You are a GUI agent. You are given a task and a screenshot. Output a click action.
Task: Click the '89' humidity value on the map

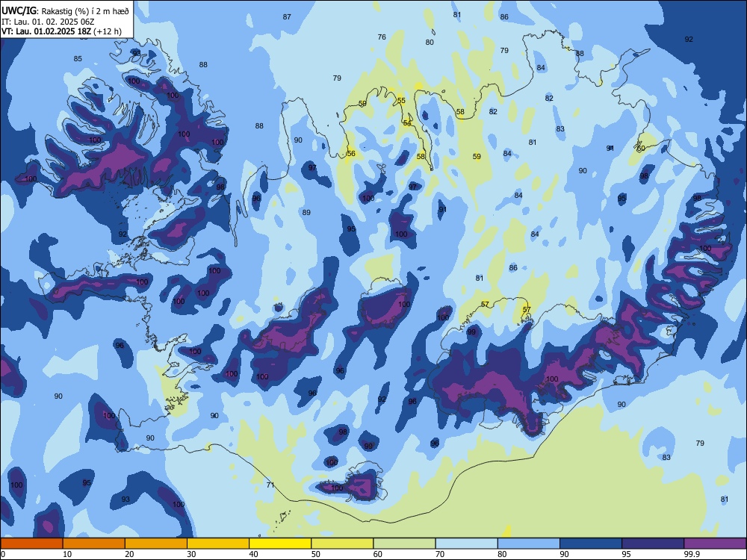coord(306,212)
